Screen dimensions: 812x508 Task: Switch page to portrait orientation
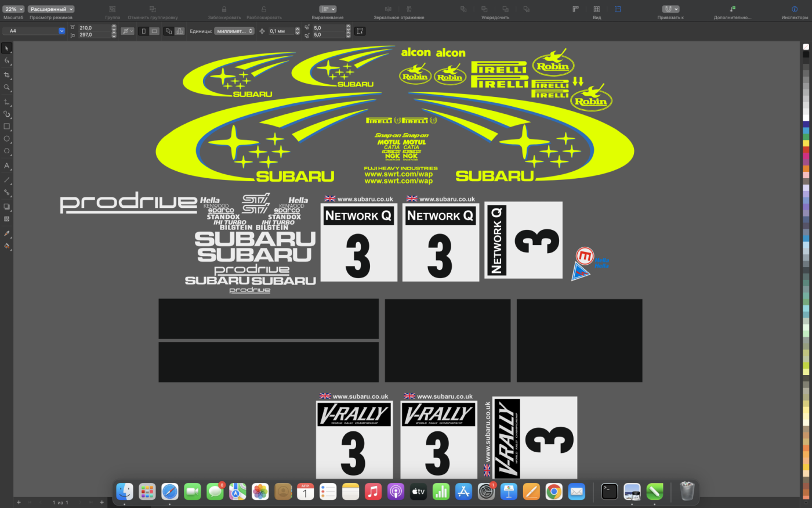point(144,31)
